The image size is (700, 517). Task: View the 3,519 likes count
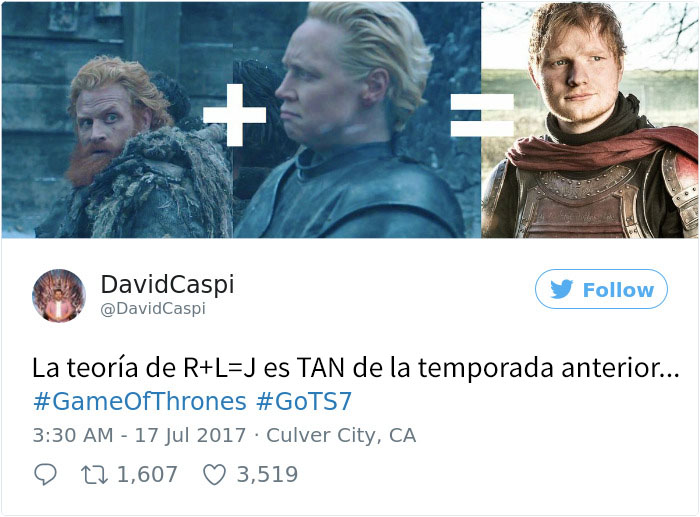pos(267,475)
